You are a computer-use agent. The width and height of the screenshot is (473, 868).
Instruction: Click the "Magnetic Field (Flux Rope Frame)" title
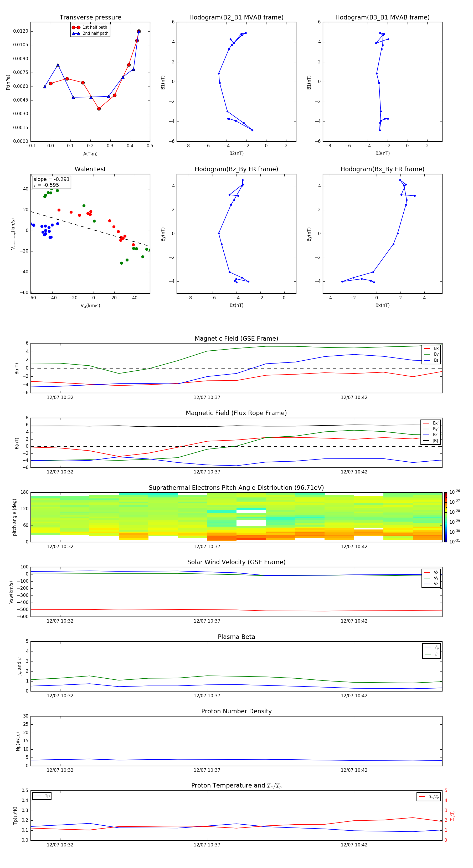[236, 413]
